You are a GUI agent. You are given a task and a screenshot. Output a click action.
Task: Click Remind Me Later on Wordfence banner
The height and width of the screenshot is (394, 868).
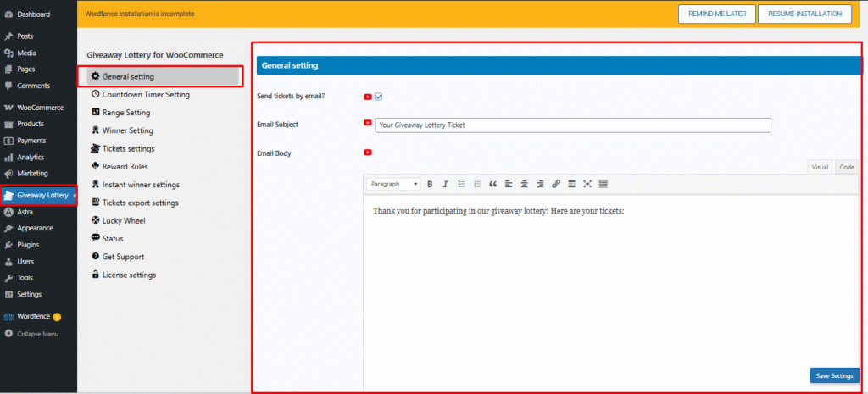click(717, 14)
